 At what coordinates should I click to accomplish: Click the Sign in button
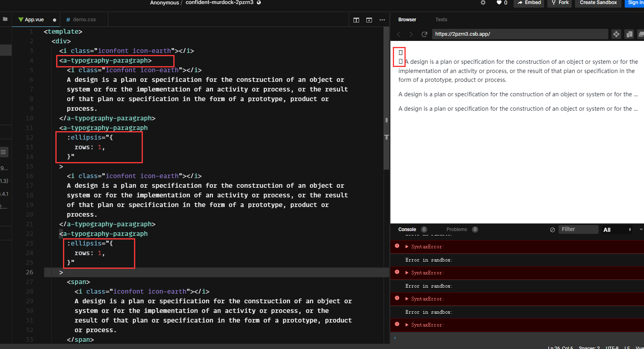(634, 3)
